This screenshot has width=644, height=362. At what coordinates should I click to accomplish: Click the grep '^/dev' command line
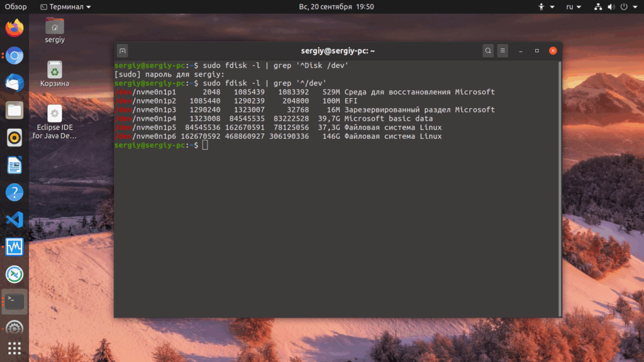click(x=221, y=84)
